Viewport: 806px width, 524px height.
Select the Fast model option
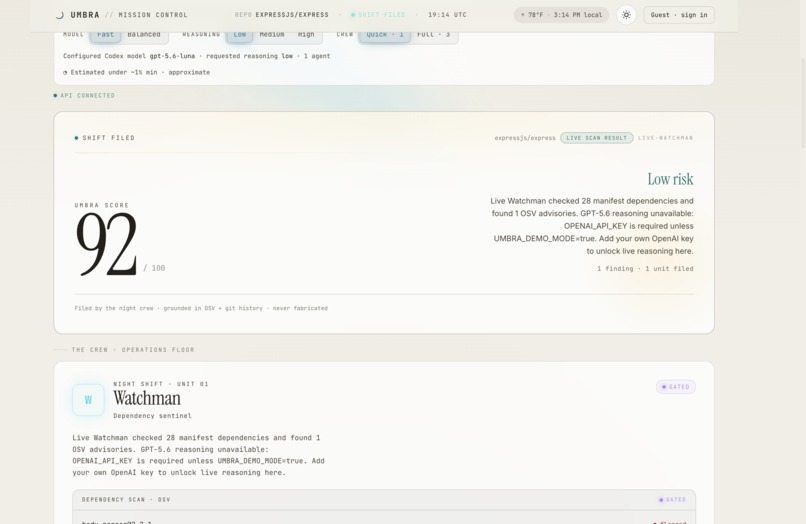point(105,35)
